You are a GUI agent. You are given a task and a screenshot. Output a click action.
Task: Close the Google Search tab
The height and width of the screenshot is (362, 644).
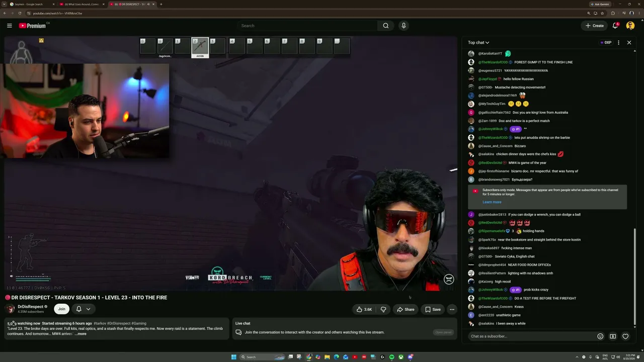pyautogui.click(x=53, y=4)
